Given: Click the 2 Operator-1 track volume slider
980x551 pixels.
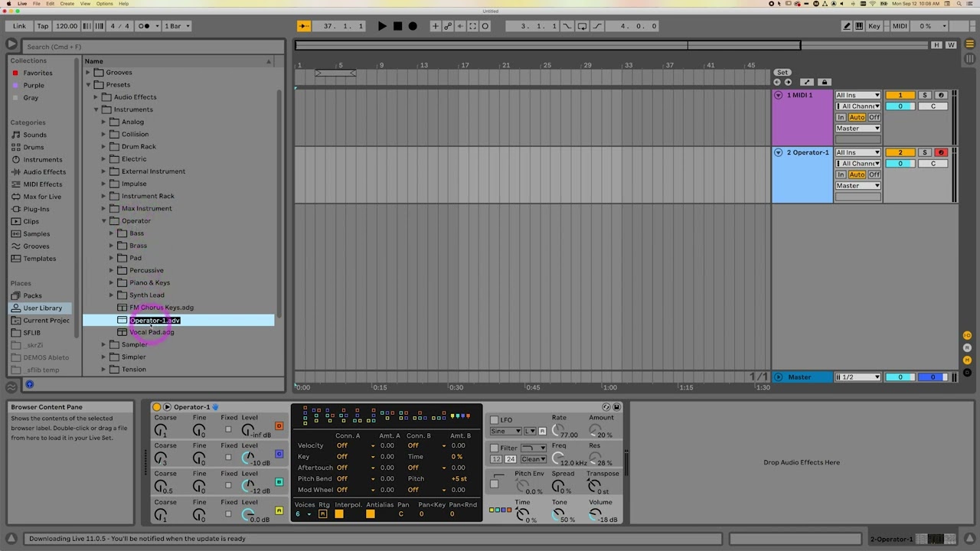Looking at the screenshot, I should tap(900, 163).
